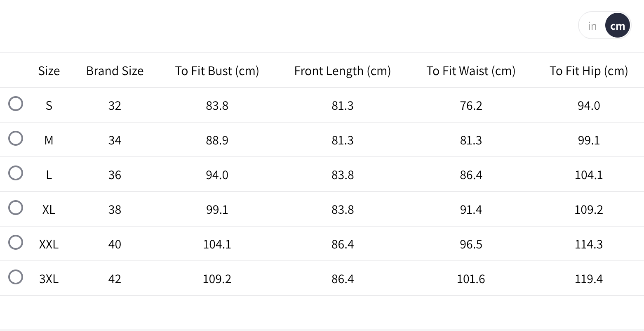Click the 119.4 hip value
This screenshot has width=644, height=331.
tap(588, 279)
